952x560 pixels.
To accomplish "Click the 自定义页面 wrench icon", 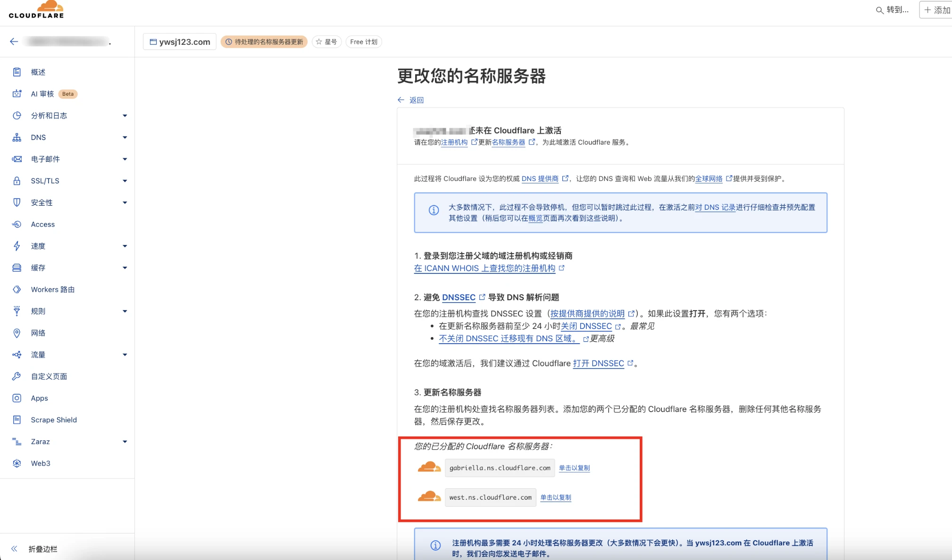I will click(17, 376).
